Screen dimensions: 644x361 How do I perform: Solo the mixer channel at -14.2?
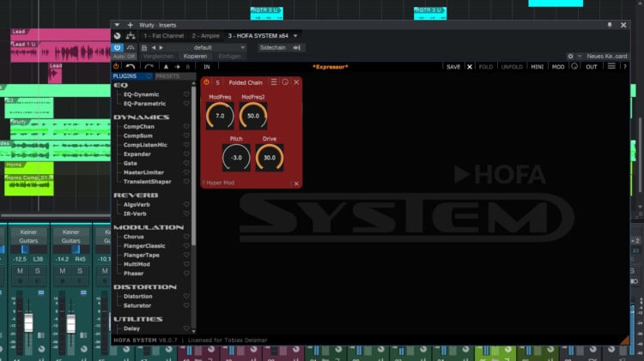point(80,271)
